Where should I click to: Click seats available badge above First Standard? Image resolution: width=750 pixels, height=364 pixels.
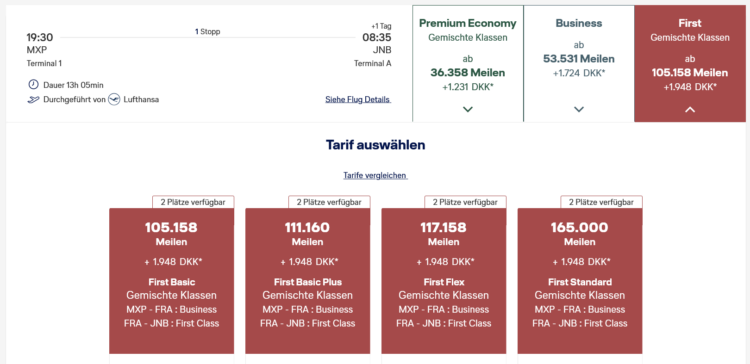tap(602, 202)
